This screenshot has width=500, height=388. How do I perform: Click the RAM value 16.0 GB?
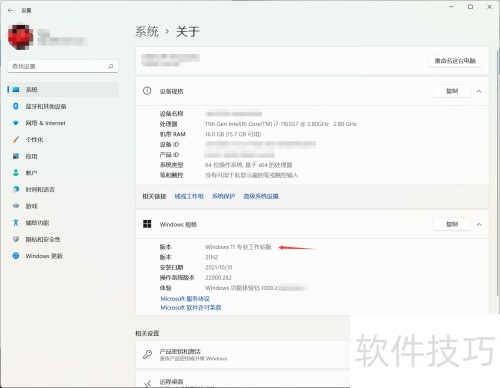tap(233, 134)
